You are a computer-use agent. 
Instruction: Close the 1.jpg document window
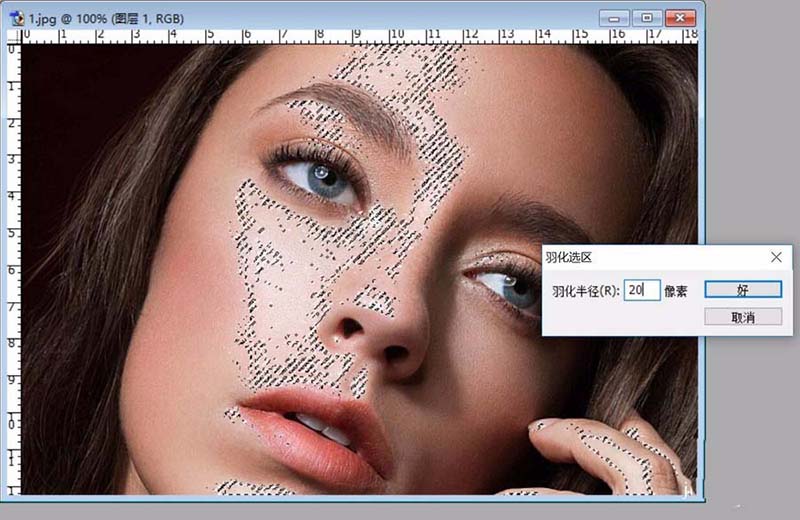[x=680, y=18]
